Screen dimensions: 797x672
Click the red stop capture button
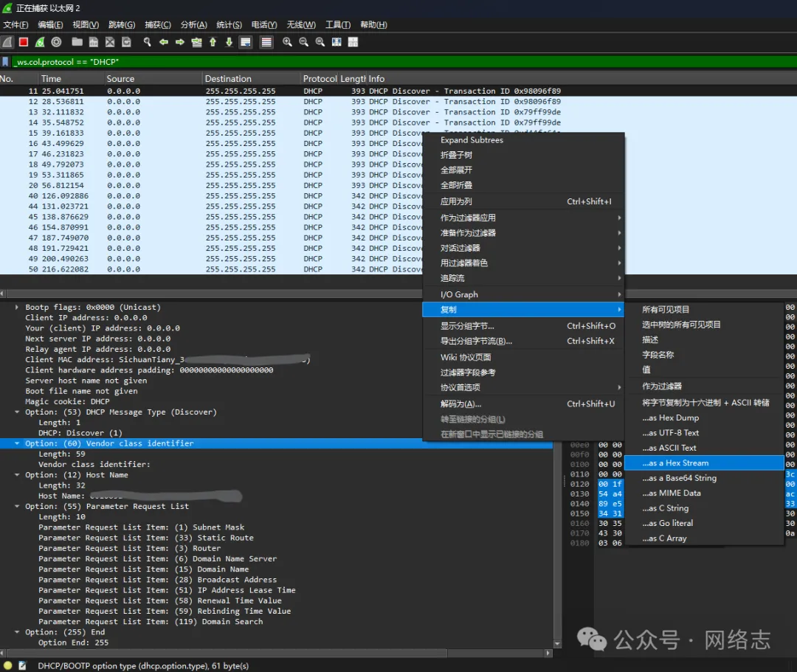click(x=24, y=42)
